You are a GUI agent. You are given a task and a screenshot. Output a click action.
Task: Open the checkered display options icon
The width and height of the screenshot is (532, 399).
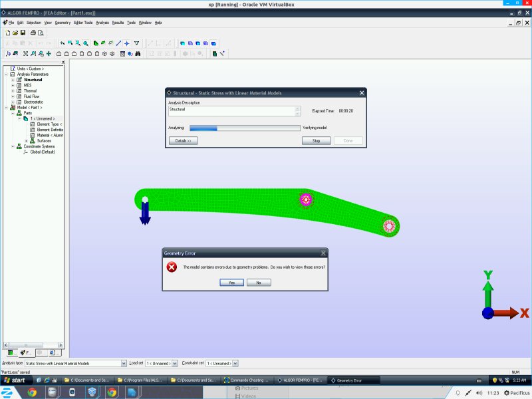122,54
